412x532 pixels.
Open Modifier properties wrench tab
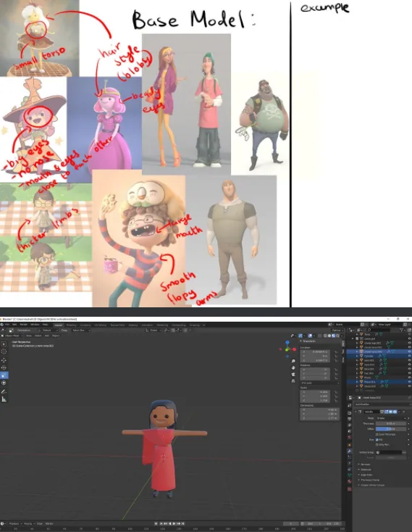pos(349,451)
